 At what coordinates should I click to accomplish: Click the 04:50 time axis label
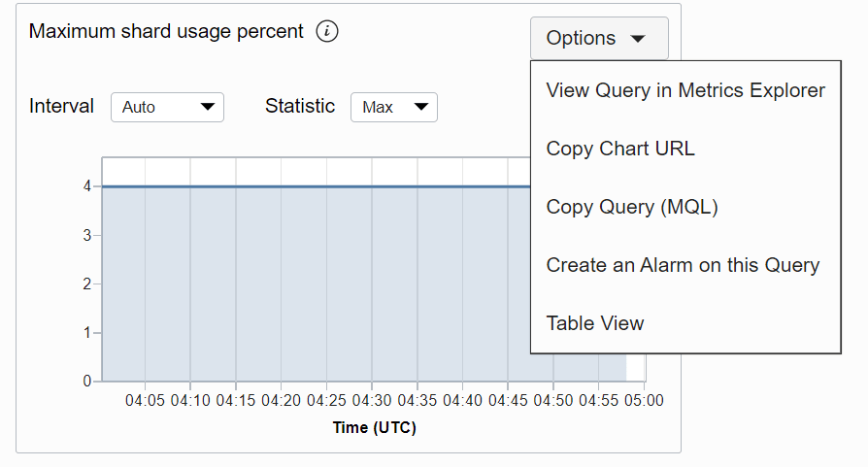pos(553,400)
